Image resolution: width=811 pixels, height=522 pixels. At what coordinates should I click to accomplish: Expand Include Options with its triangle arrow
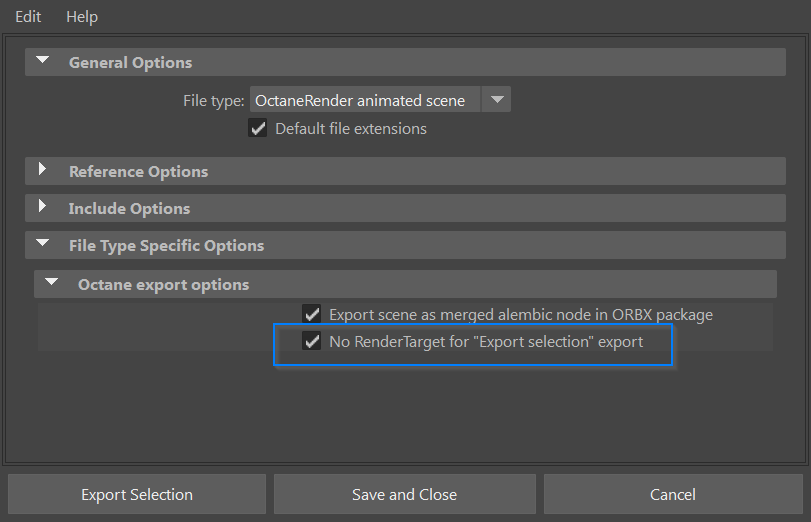(x=42, y=207)
